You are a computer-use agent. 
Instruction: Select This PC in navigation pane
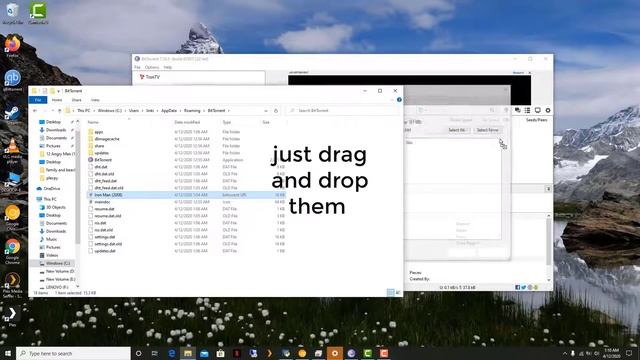tap(47, 199)
